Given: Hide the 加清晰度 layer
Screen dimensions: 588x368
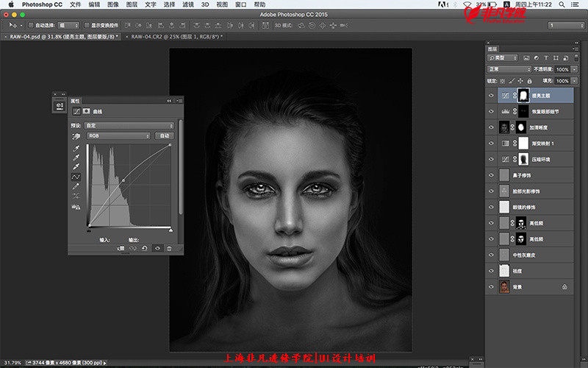Looking at the screenshot, I should coord(491,127).
